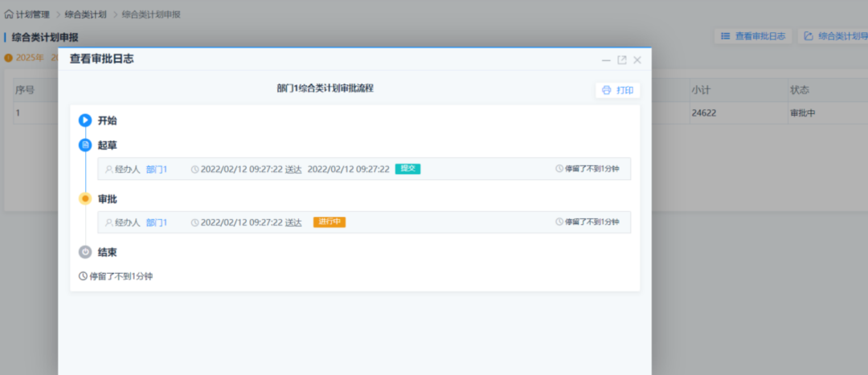
Task: Click the 经办人 person icon in 起草 row
Action: (108, 169)
